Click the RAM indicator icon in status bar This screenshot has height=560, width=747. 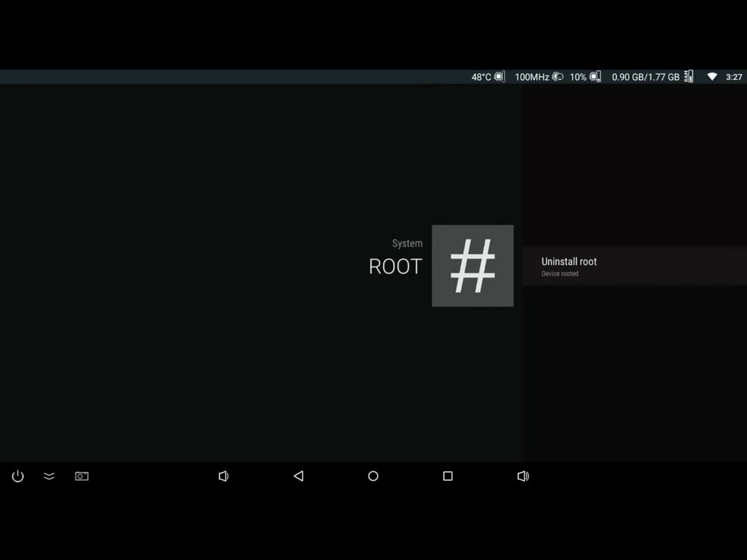[688, 76]
